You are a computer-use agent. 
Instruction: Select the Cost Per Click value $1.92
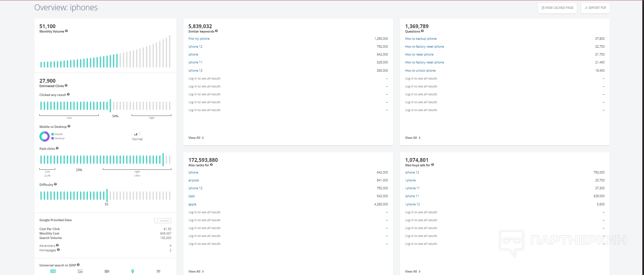tap(167, 229)
